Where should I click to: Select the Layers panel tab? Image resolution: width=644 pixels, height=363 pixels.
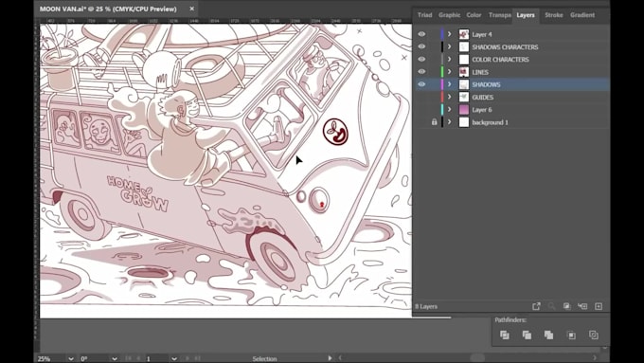526,15
